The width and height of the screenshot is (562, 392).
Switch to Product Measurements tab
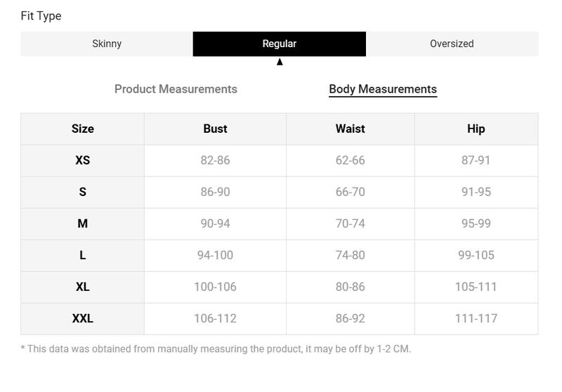pyautogui.click(x=176, y=89)
